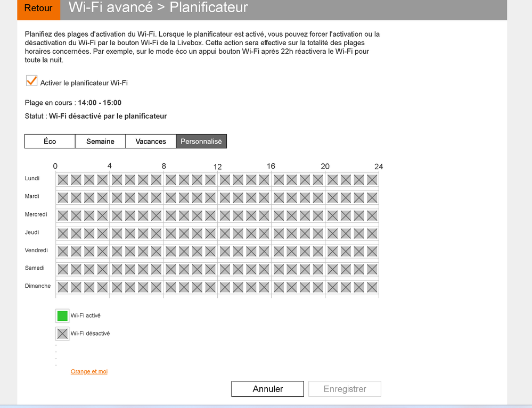
Task: Select the Semaine schedule tab
Action: click(x=100, y=141)
